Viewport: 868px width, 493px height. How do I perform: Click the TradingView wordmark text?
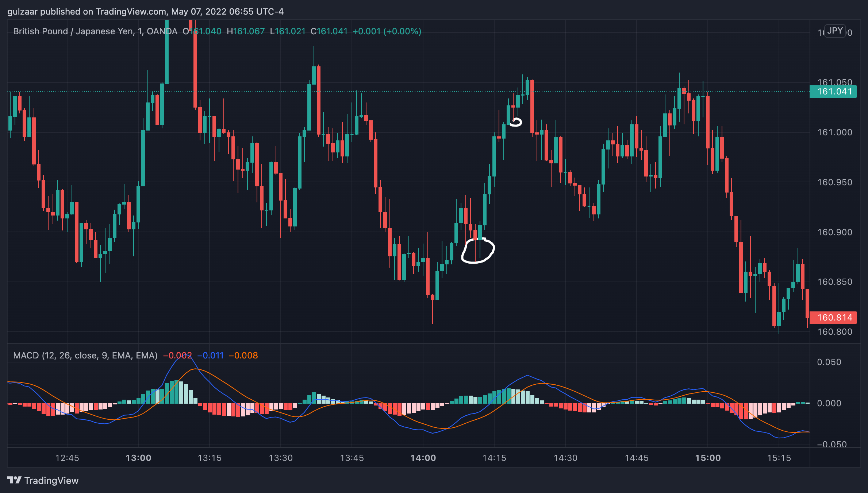pos(51,481)
